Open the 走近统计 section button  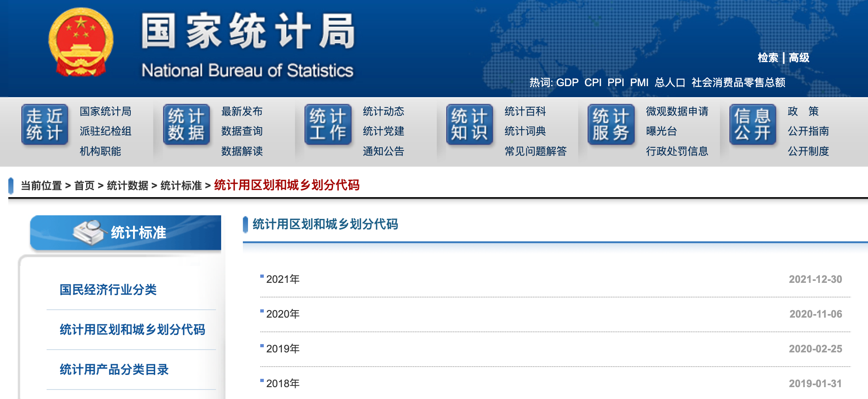pyautogui.click(x=45, y=124)
